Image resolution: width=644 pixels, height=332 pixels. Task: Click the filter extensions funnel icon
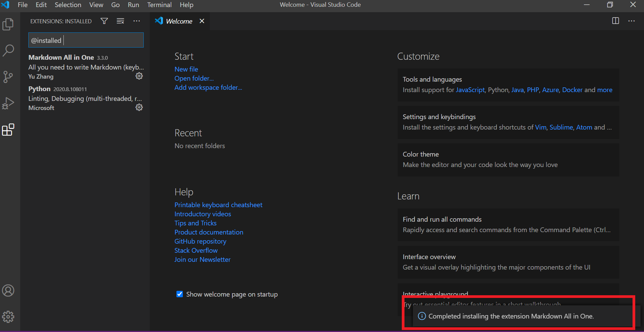pyautogui.click(x=104, y=21)
